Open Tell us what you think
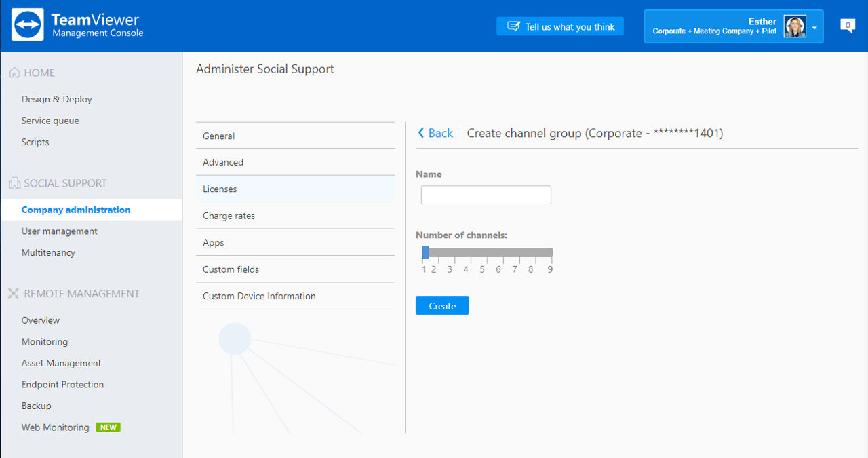This screenshot has height=458, width=868. (560, 26)
